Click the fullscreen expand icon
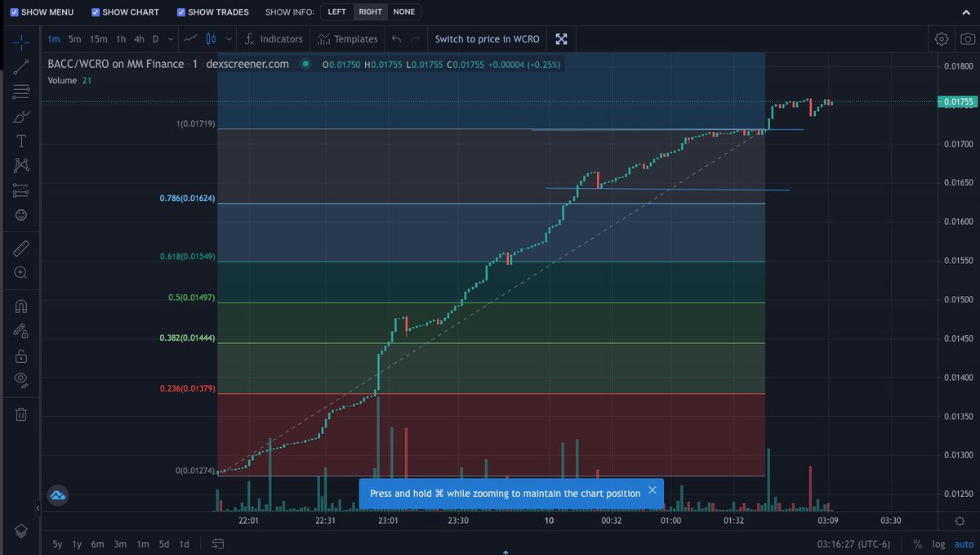The image size is (980, 555). [561, 38]
